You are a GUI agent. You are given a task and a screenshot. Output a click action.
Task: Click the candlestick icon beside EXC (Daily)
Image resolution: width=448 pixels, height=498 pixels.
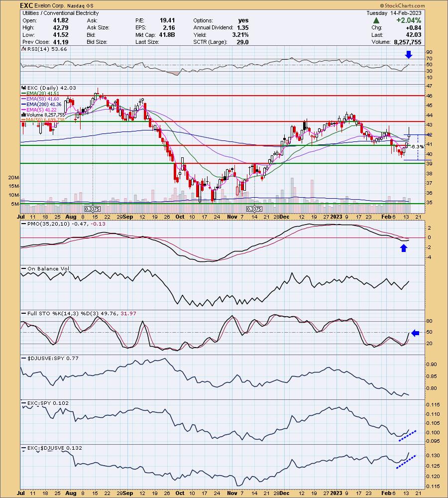click(24, 88)
